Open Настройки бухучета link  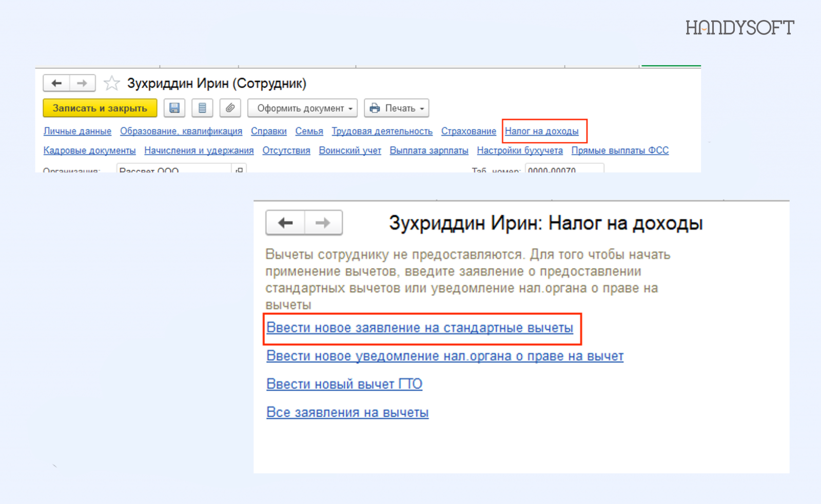(x=520, y=151)
